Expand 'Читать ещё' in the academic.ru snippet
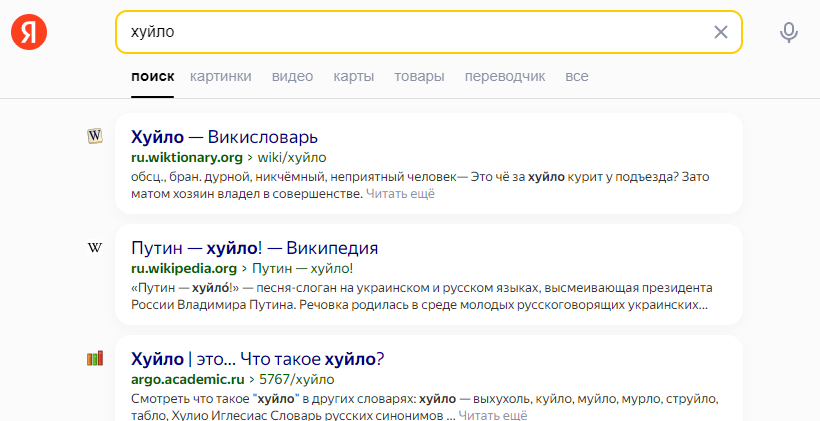The width and height of the screenshot is (820, 421). coord(493,416)
